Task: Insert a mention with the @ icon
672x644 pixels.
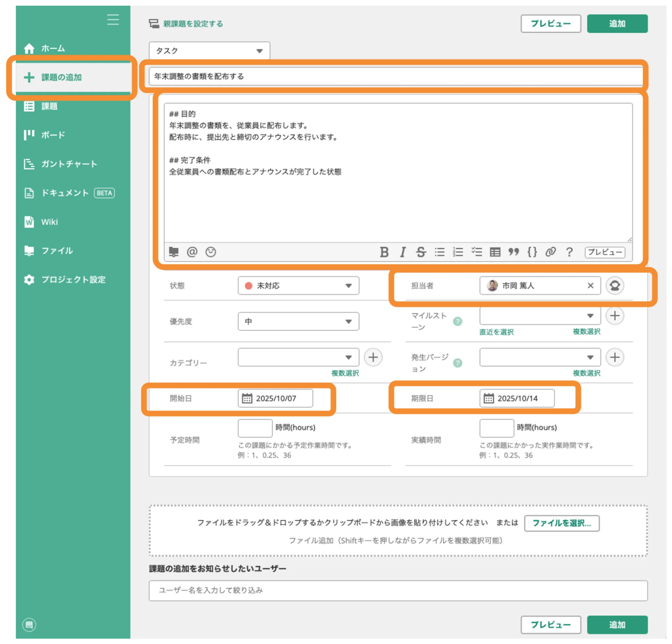Action: tap(192, 252)
